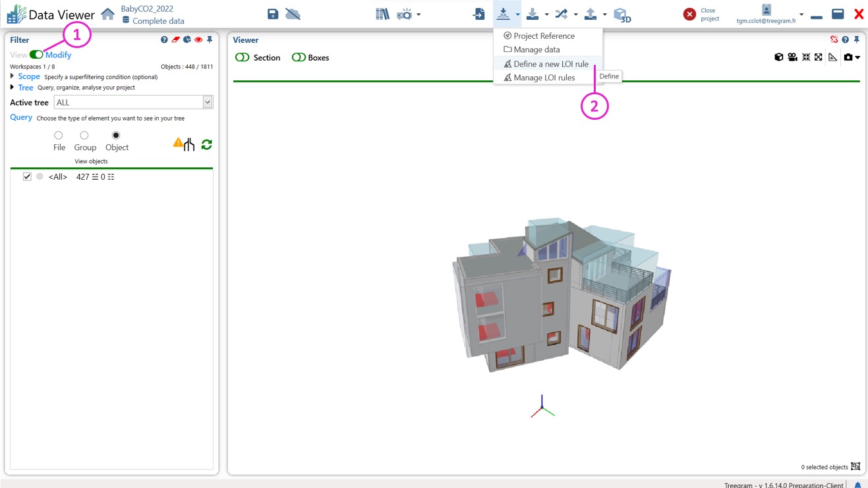
Task: Open the library books icon
Action: [x=382, y=14]
